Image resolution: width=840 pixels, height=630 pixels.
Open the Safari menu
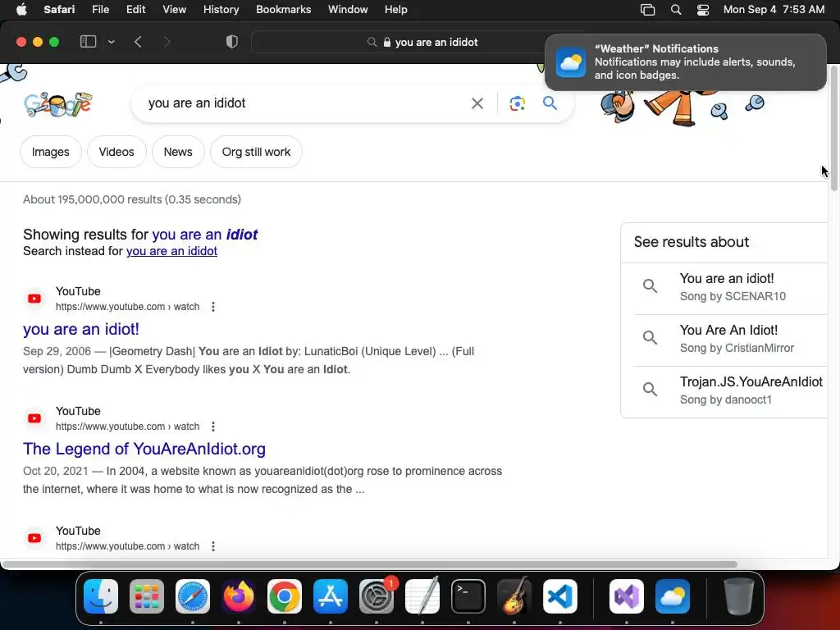(x=59, y=10)
